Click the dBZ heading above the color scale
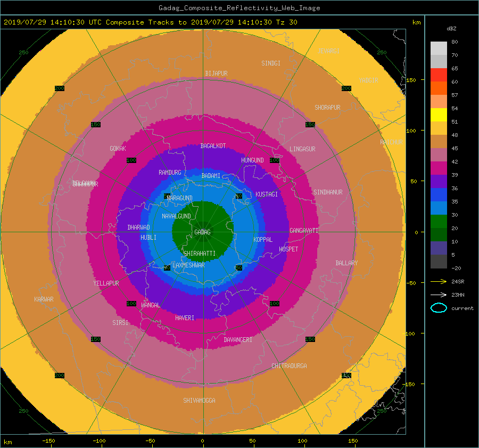 [x=451, y=29]
